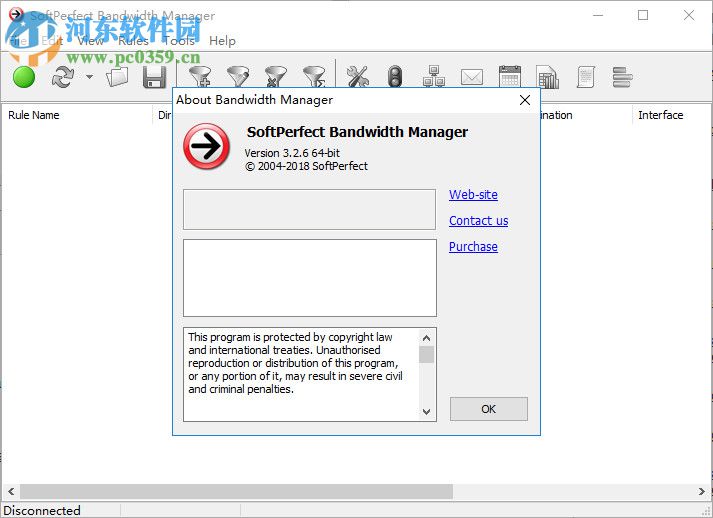Image resolution: width=713 pixels, height=518 pixels.
Task: Click the Rule Name column header
Action: (34, 115)
